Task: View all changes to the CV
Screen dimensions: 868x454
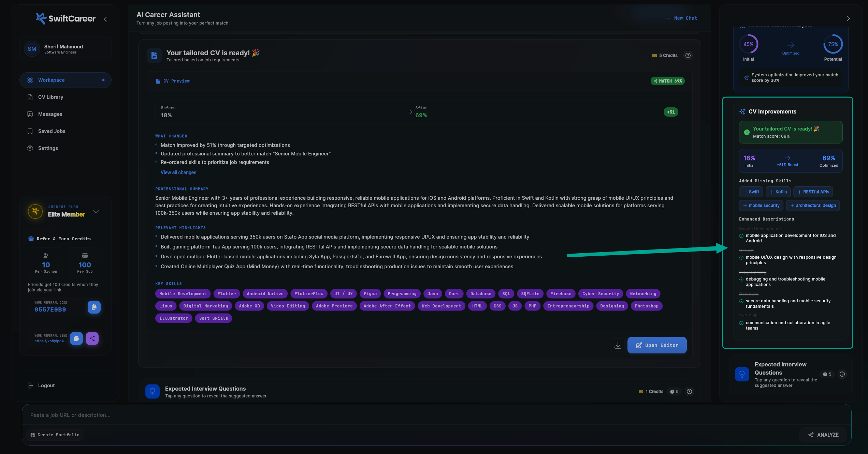Action: tap(178, 172)
